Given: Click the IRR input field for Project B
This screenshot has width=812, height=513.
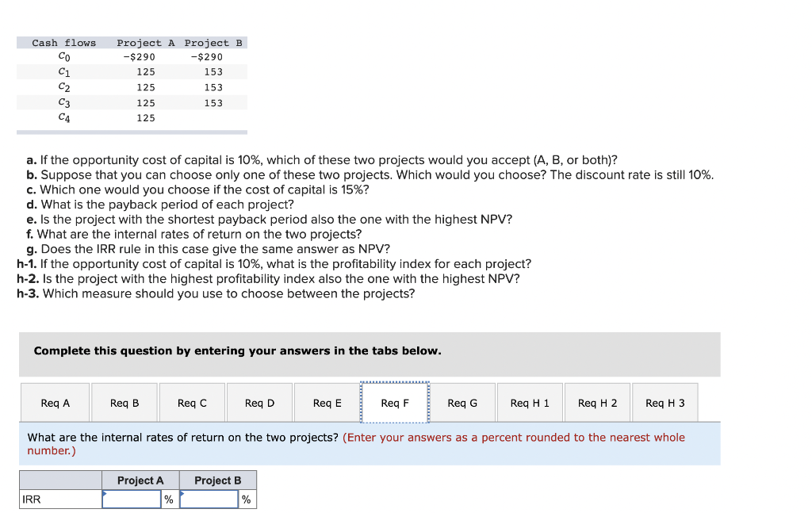Looking at the screenshot, I should tap(209, 499).
